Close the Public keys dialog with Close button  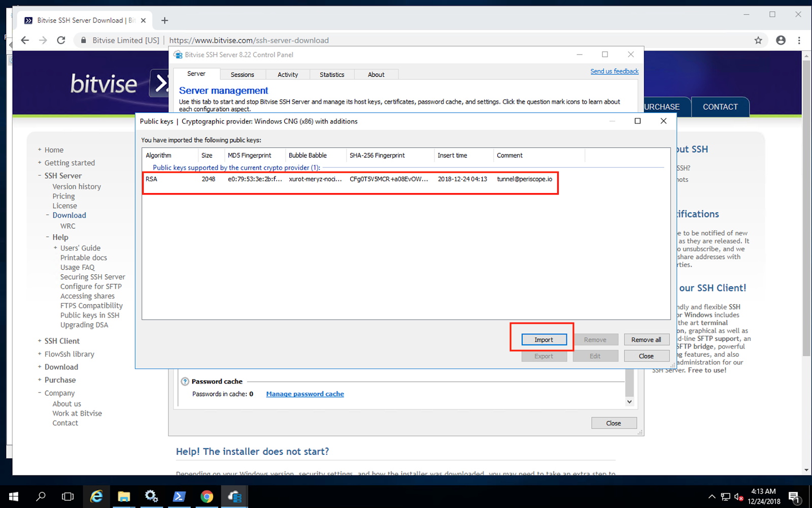click(646, 356)
